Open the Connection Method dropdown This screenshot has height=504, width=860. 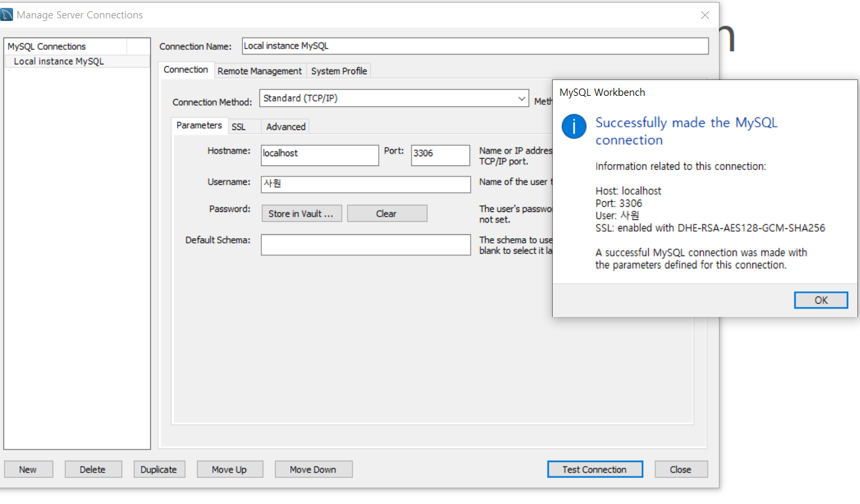pos(394,98)
